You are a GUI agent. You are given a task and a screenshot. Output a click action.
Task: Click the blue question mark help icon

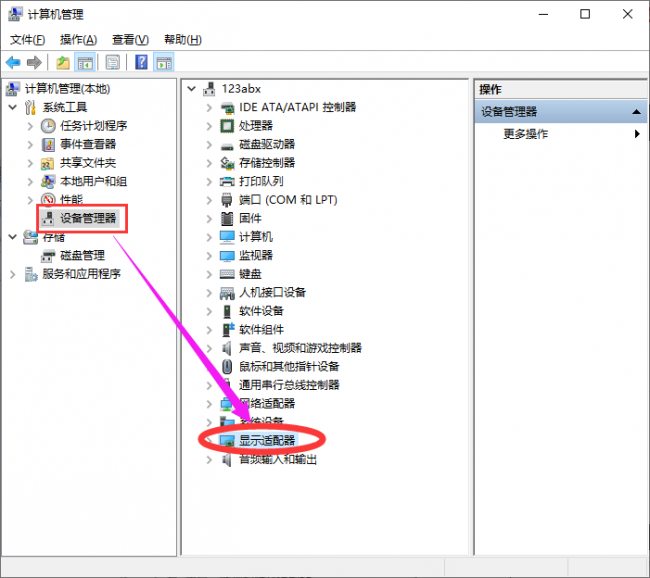(x=141, y=63)
